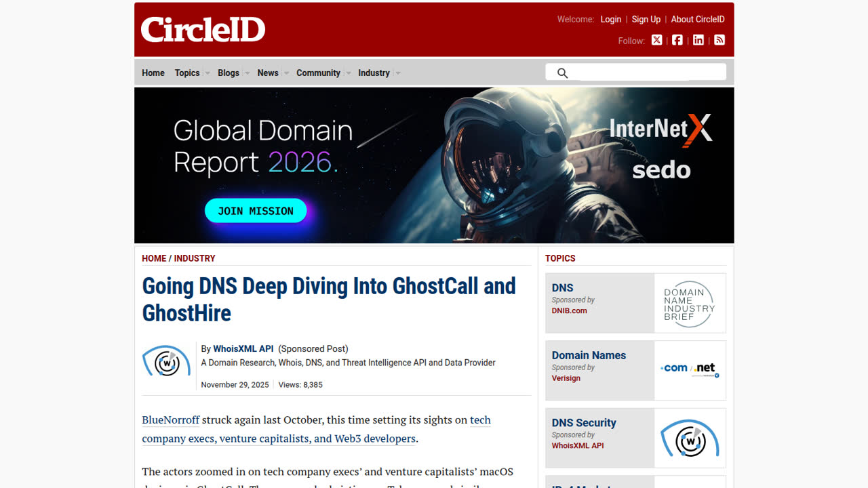Open CircleID's LinkedIn page
The height and width of the screenshot is (488, 868).
[x=698, y=40]
